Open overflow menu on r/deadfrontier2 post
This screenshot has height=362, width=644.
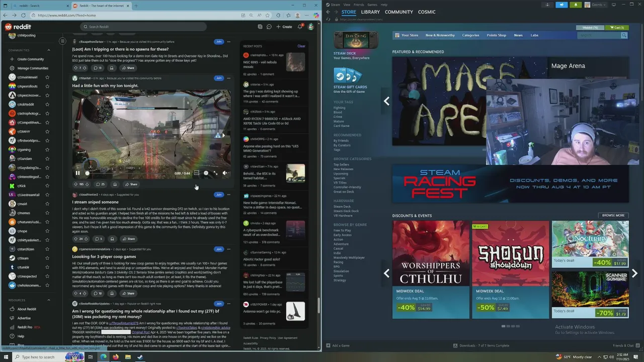click(x=228, y=195)
